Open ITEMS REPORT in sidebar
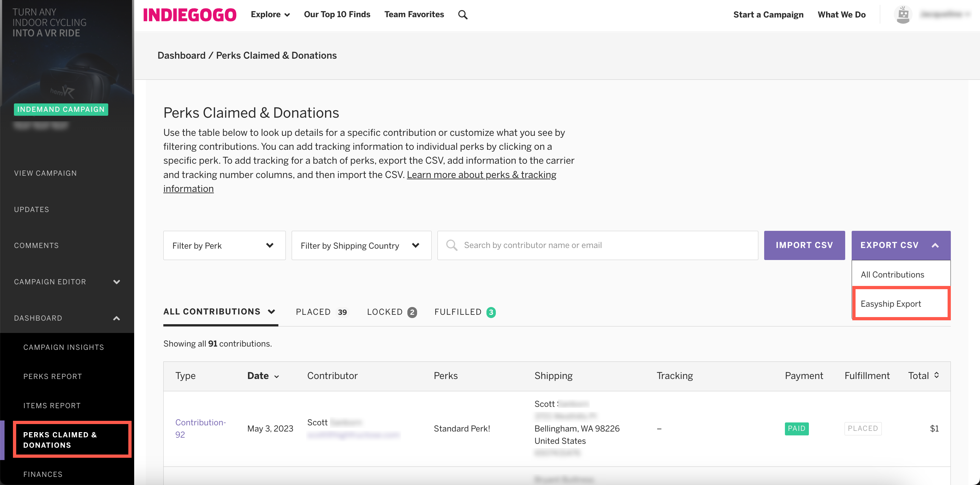 click(52, 406)
